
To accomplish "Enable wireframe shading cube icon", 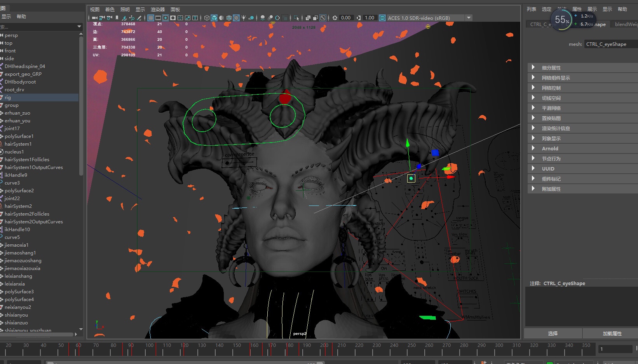I will 207,18.
